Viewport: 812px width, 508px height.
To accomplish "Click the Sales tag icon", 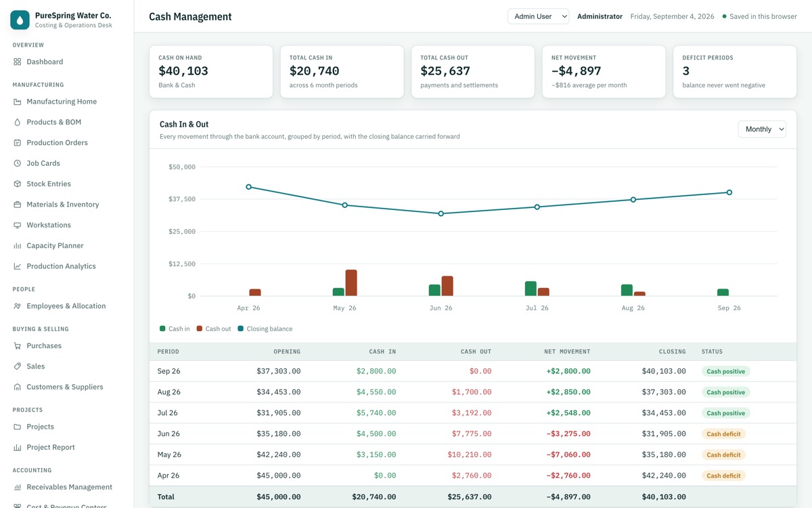I will (18, 366).
